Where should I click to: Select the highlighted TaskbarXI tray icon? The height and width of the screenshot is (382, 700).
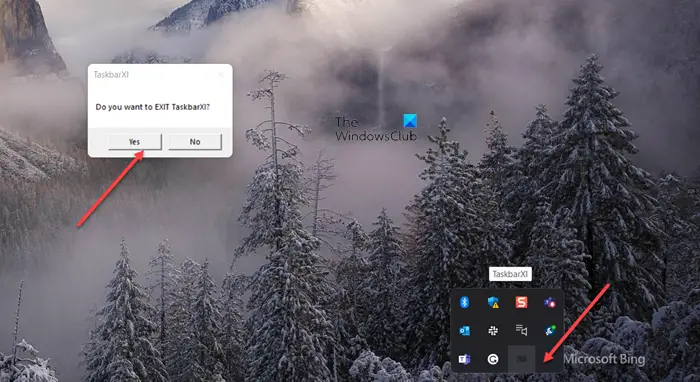point(521,359)
